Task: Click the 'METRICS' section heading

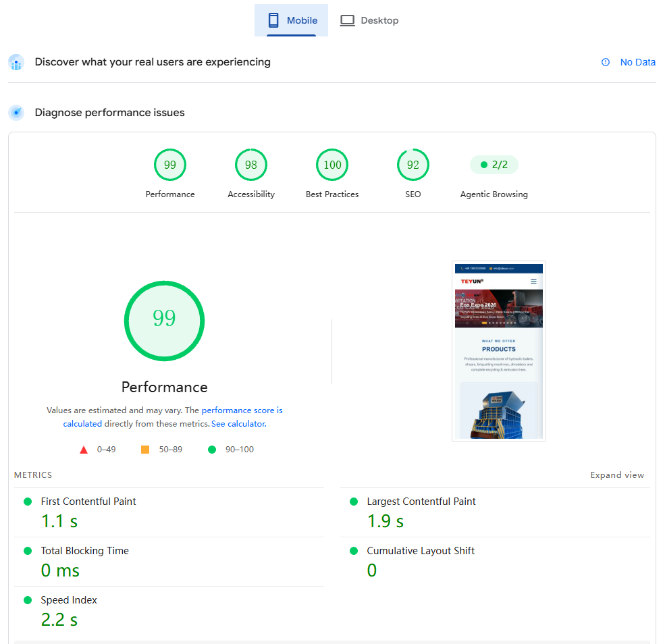Action: [x=33, y=475]
